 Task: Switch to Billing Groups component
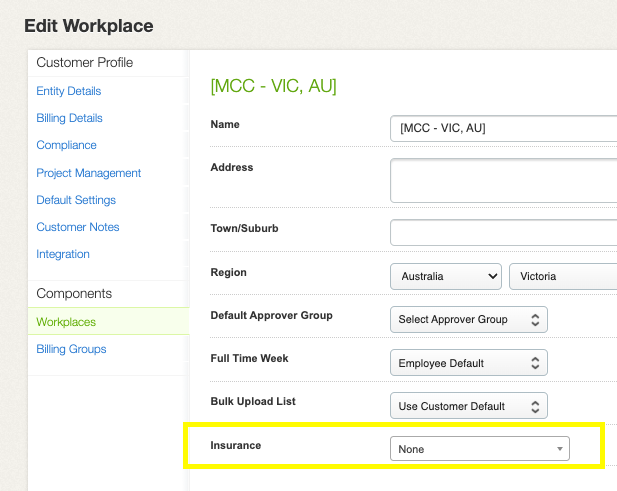click(71, 349)
